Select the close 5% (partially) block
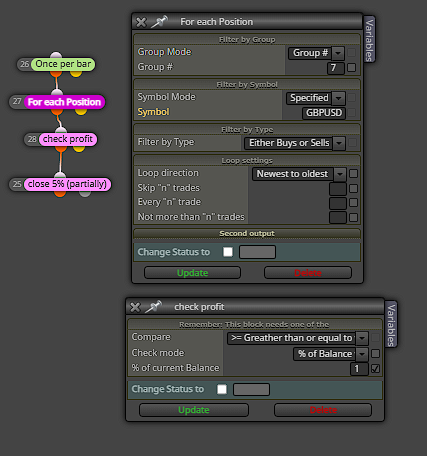This screenshot has height=456, width=427. (x=67, y=184)
